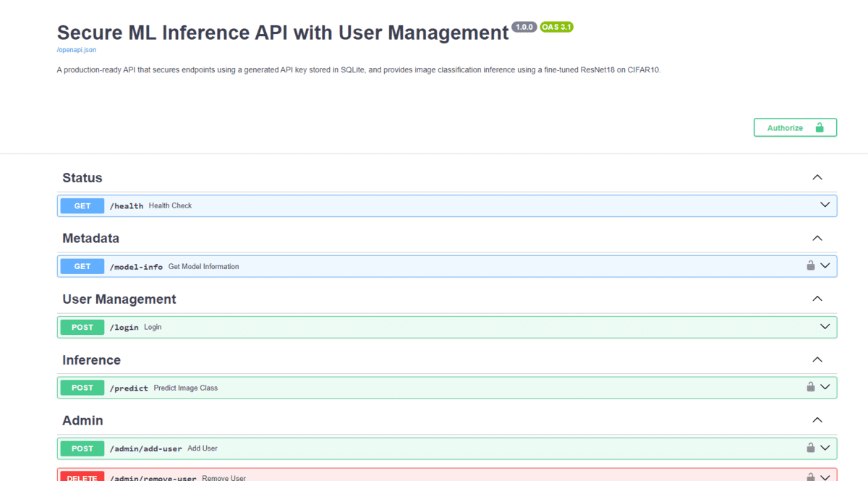Screen dimensions: 868x481
Task: Click the Predict Image Class summary text
Action: 185,388
